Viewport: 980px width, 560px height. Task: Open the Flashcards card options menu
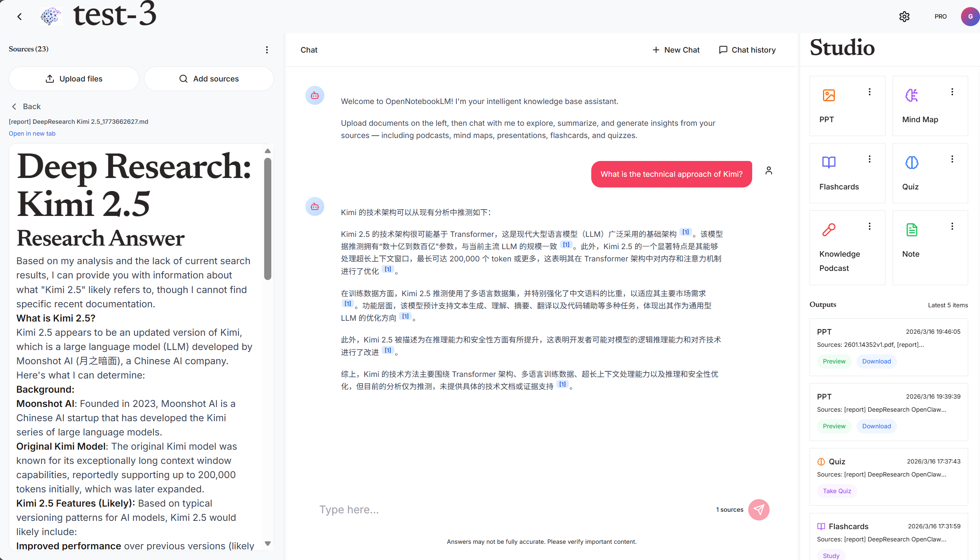(x=869, y=159)
